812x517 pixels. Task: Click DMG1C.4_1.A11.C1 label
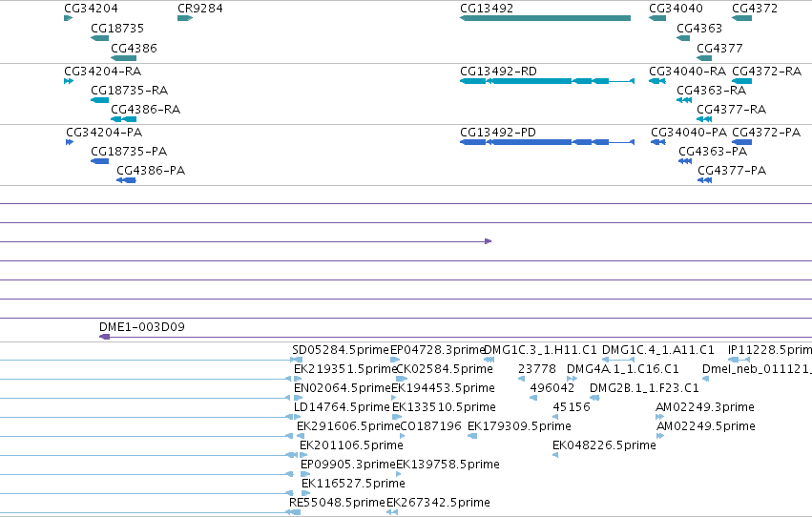click(x=657, y=350)
